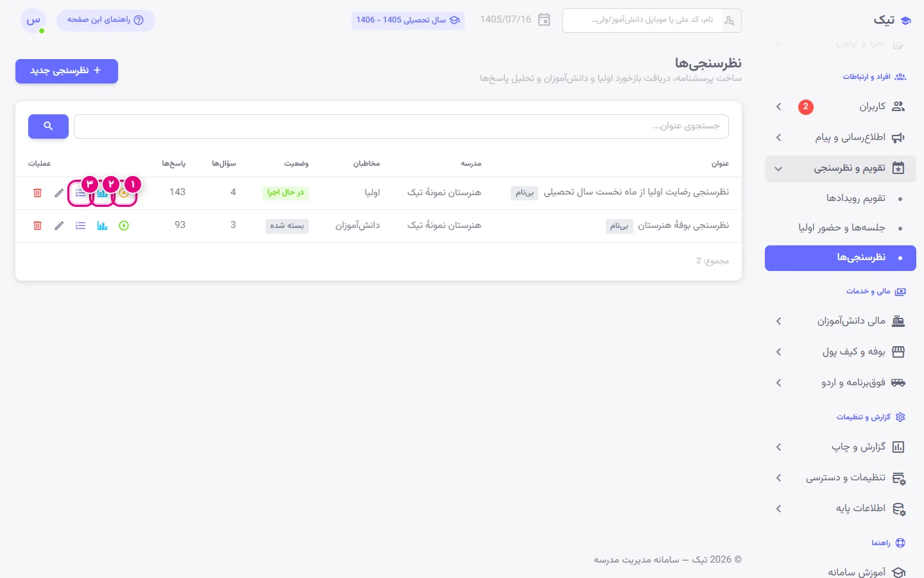The width and height of the screenshot is (924, 578).
Task: Delete the "نظرسنجی رضایت اولیا" survey
Action: point(37,193)
